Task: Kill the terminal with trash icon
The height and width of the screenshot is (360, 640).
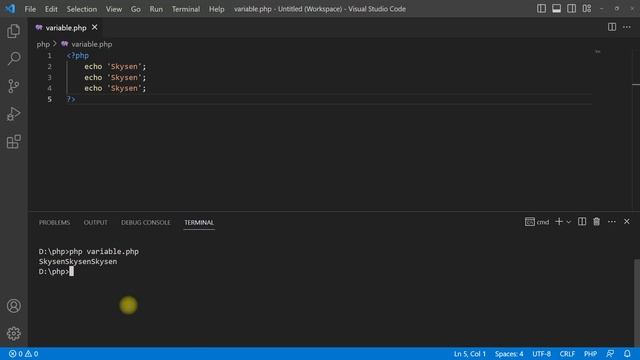Action: coord(596,222)
